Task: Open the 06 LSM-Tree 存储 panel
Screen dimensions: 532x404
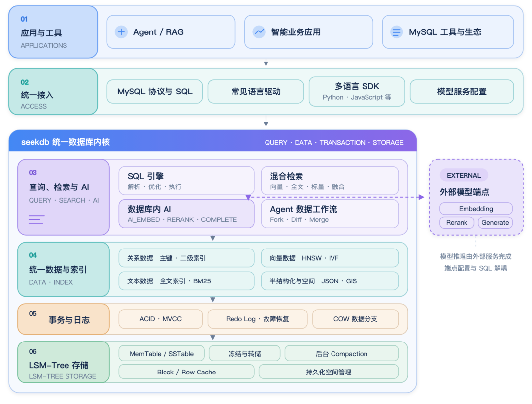Action: point(64,362)
